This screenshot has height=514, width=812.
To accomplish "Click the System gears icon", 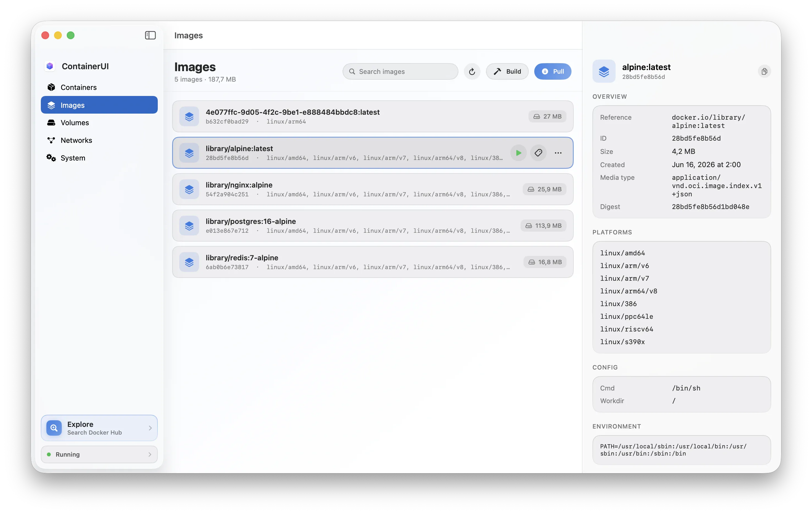I will [51, 158].
